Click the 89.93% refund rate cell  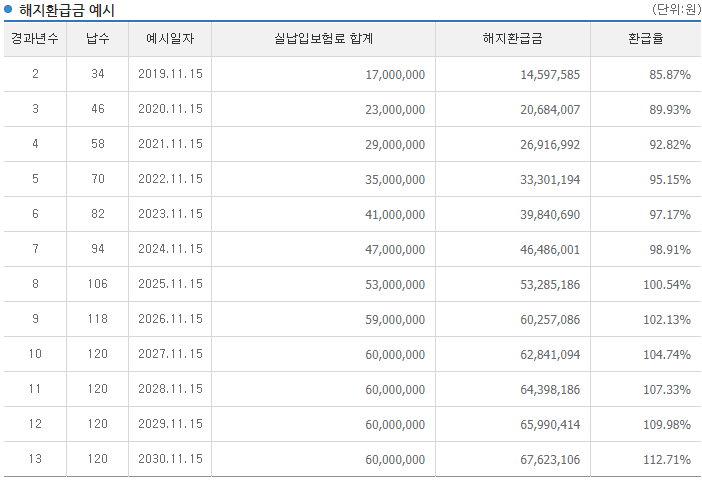coord(669,110)
